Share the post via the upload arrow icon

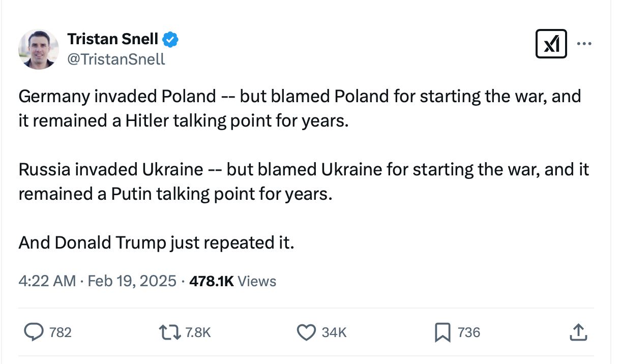[x=578, y=332]
